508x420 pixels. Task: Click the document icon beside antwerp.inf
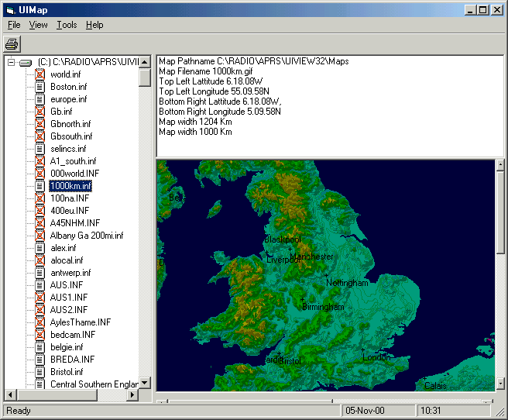pos(39,273)
